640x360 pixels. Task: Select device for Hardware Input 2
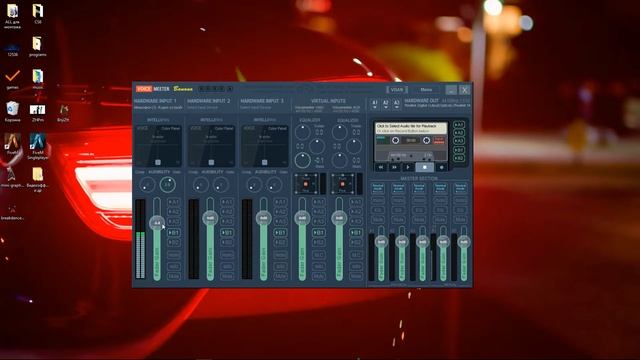(x=202, y=108)
